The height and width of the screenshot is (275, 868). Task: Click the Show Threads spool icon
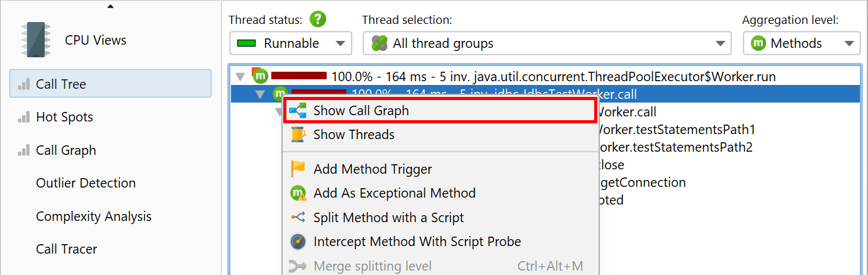[297, 135]
